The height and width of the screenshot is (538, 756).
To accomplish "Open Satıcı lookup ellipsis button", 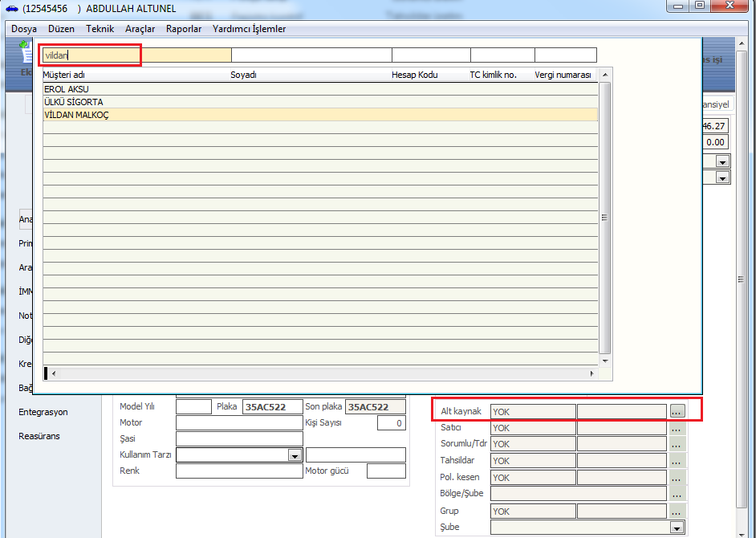I will [677, 428].
